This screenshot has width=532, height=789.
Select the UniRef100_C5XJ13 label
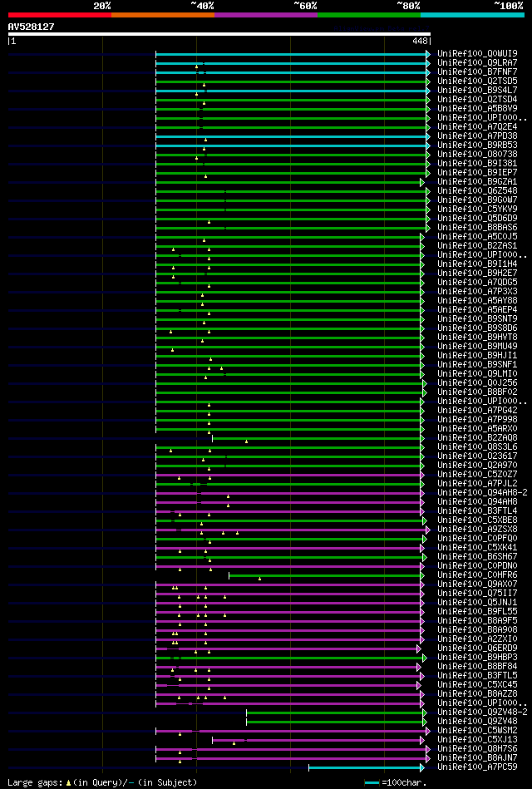tap(478, 740)
